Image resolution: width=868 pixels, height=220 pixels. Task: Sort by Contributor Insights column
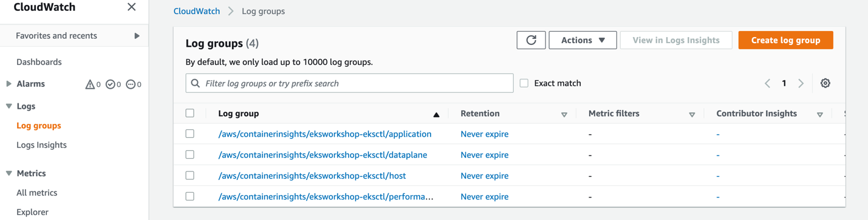(x=819, y=114)
